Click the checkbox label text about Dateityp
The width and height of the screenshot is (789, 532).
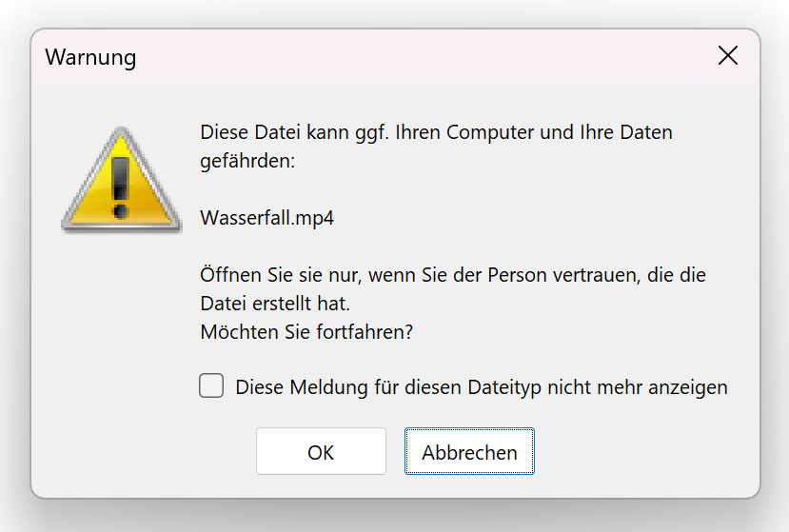(x=482, y=387)
